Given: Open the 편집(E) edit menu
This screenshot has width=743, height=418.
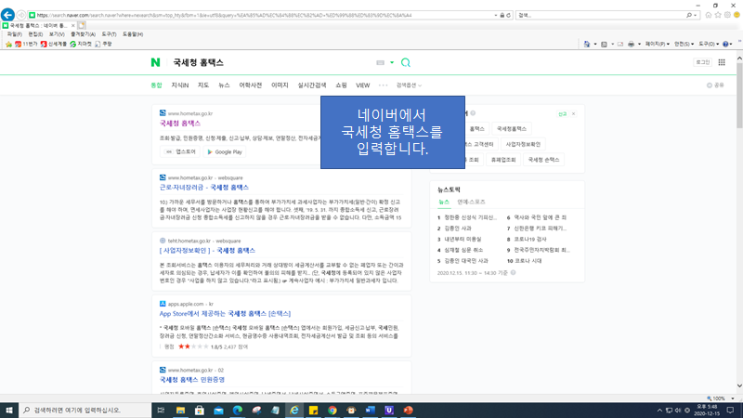Looking at the screenshot, I should click(36, 34).
